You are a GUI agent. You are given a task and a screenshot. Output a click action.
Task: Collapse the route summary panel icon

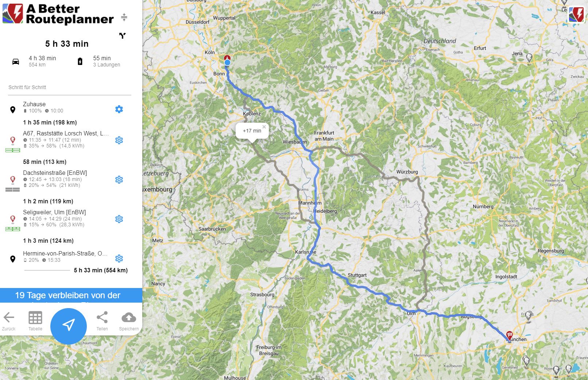[124, 17]
